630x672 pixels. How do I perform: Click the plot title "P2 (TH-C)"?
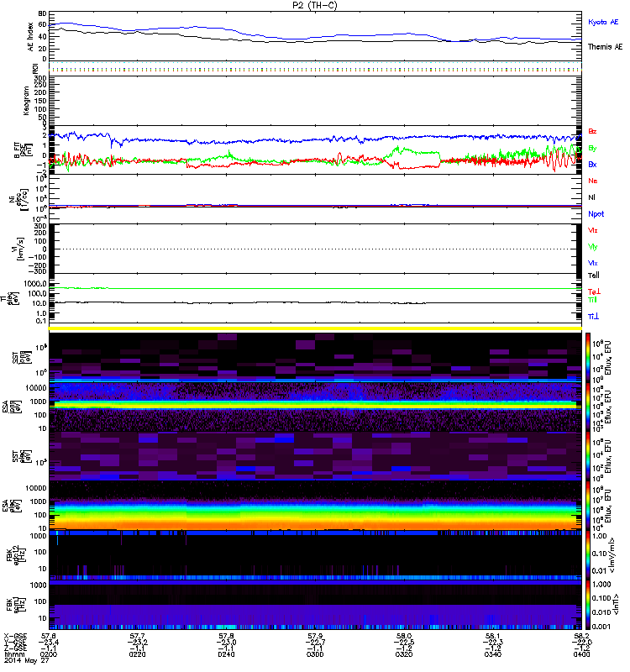pos(315,5)
